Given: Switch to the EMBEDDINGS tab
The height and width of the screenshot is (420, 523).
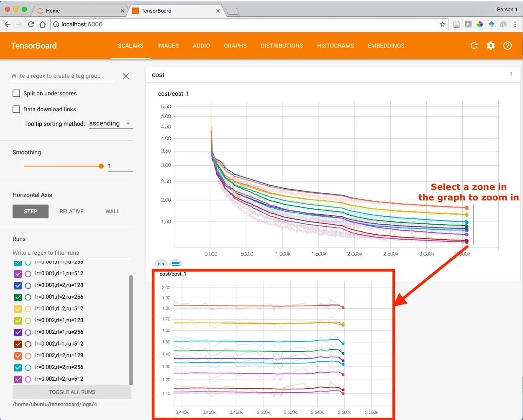Looking at the screenshot, I should click(x=386, y=46).
